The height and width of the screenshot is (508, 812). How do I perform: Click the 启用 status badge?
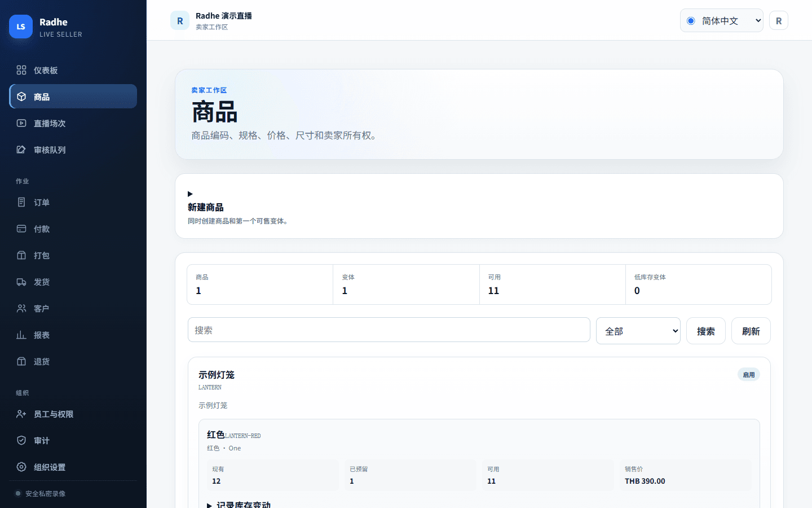(x=749, y=375)
